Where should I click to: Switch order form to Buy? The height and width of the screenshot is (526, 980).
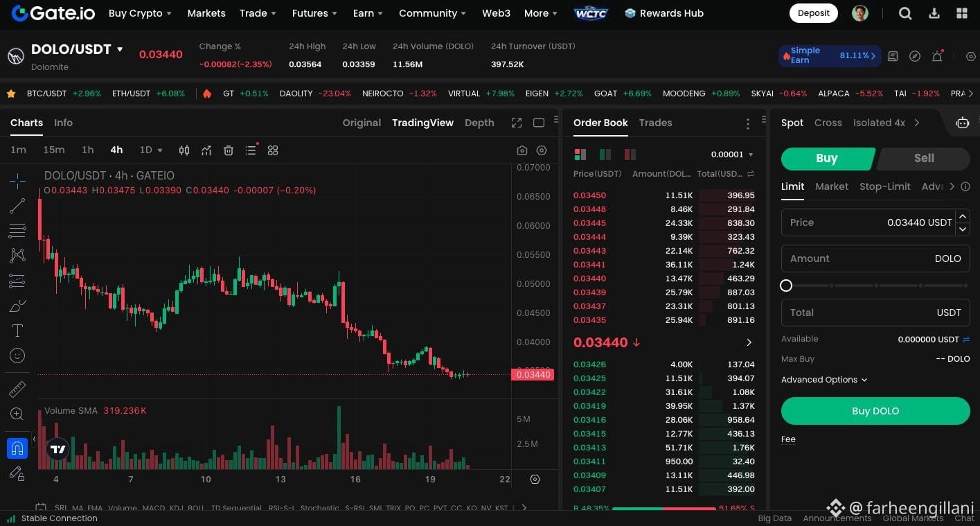click(828, 159)
